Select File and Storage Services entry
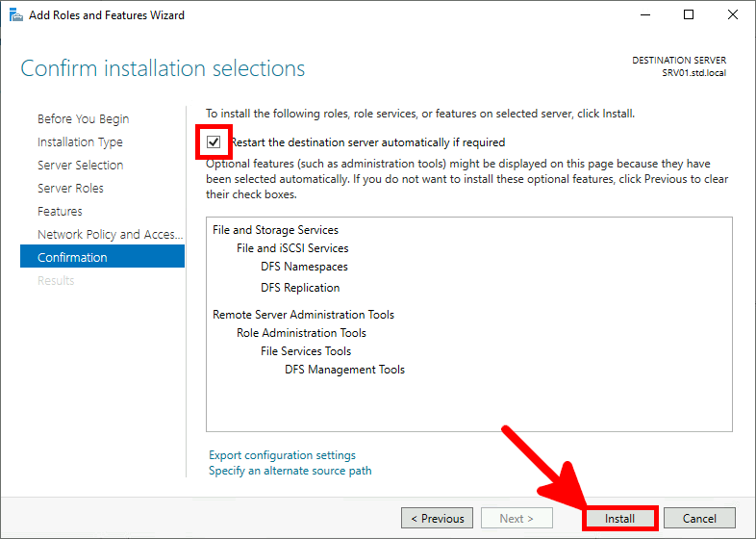This screenshot has width=756, height=539. point(275,230)
